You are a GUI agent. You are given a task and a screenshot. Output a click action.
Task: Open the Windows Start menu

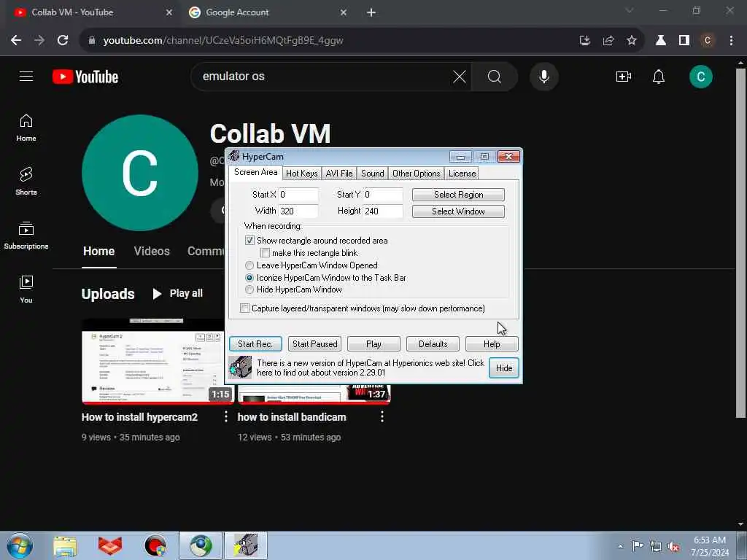pyautogui.click(x=20, y=545)
